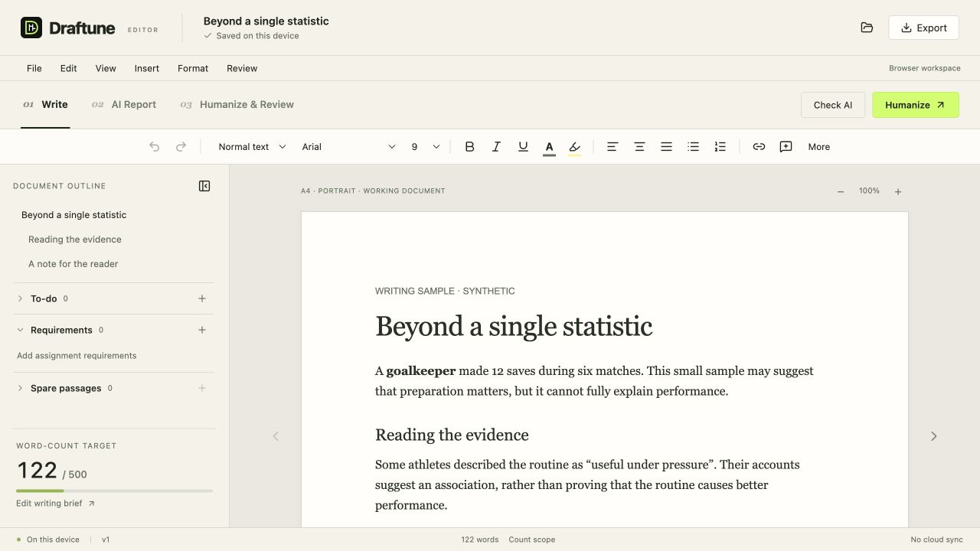Add a new To-do item

[x=202, y=298]
